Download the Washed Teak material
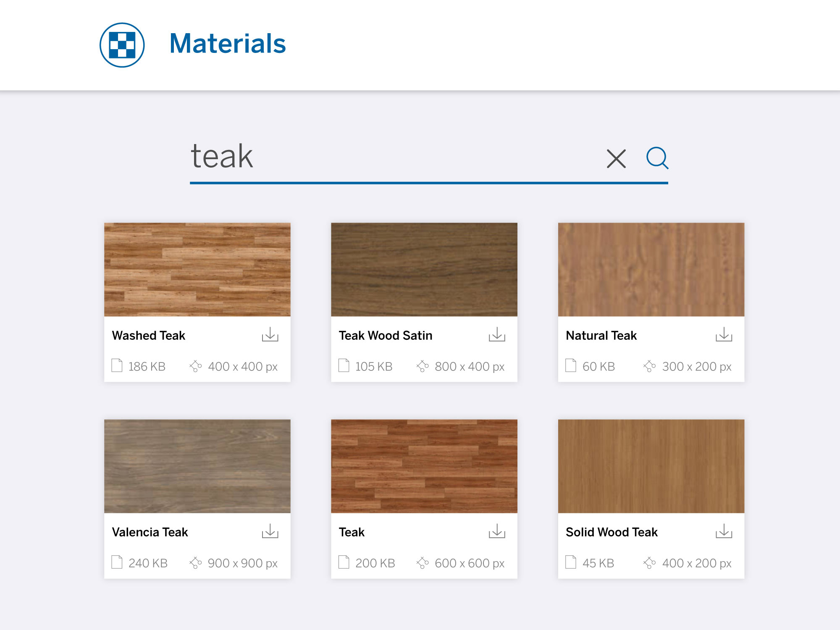Image resolution: width=840 pixels, height=630 pixels. click(270, 335)
